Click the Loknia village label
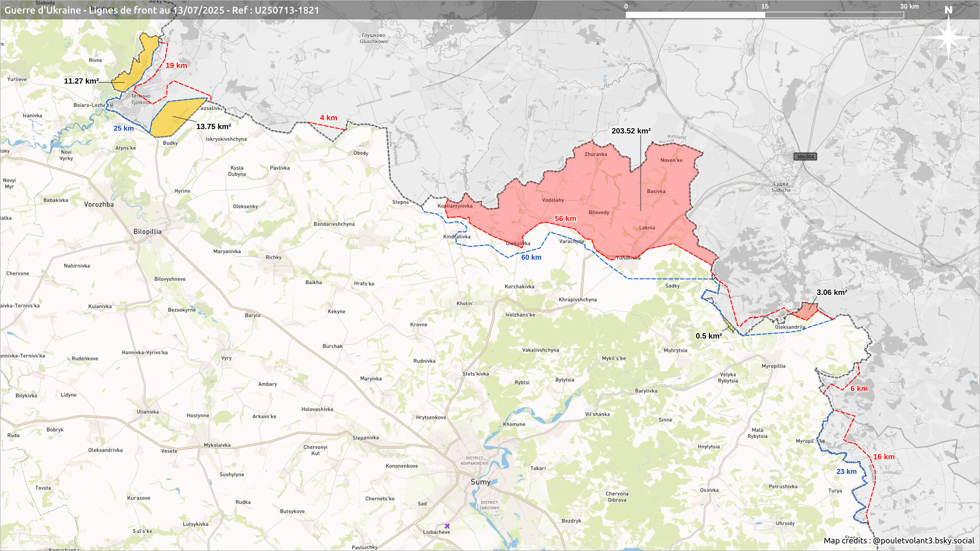Viewport: 980px width, 551px height. 647,228
